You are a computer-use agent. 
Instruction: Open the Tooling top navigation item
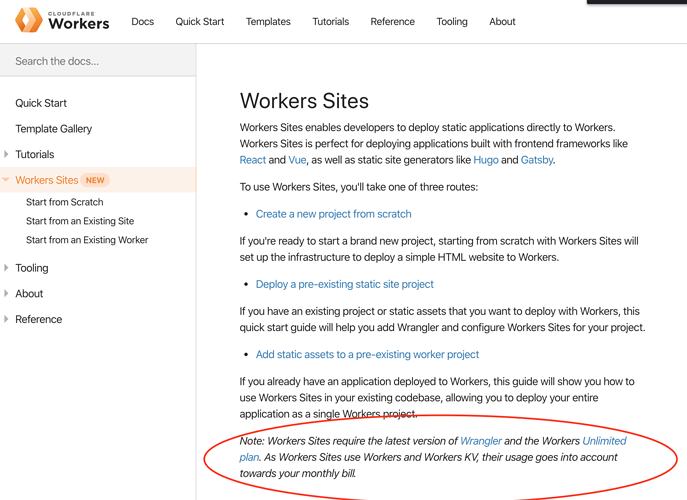pos(452,21)
